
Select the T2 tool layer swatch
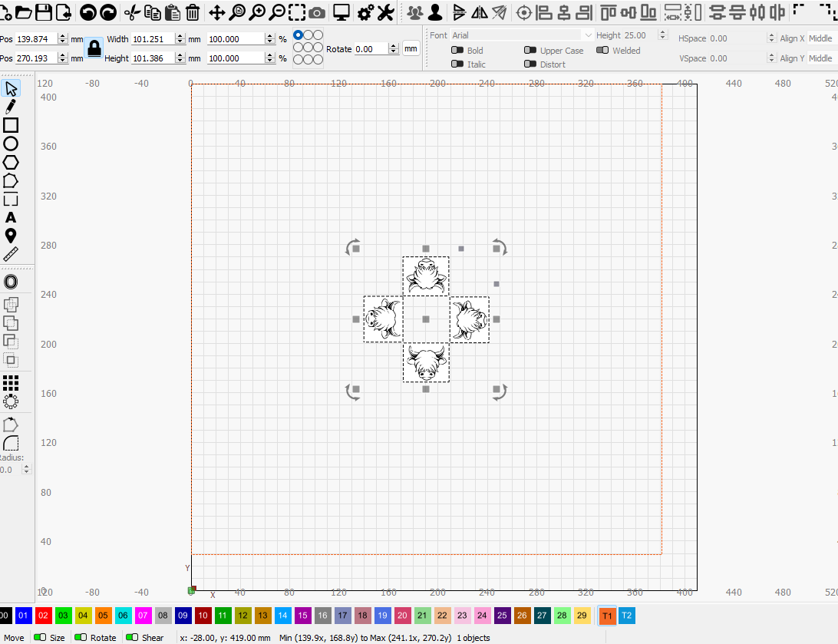627,616
